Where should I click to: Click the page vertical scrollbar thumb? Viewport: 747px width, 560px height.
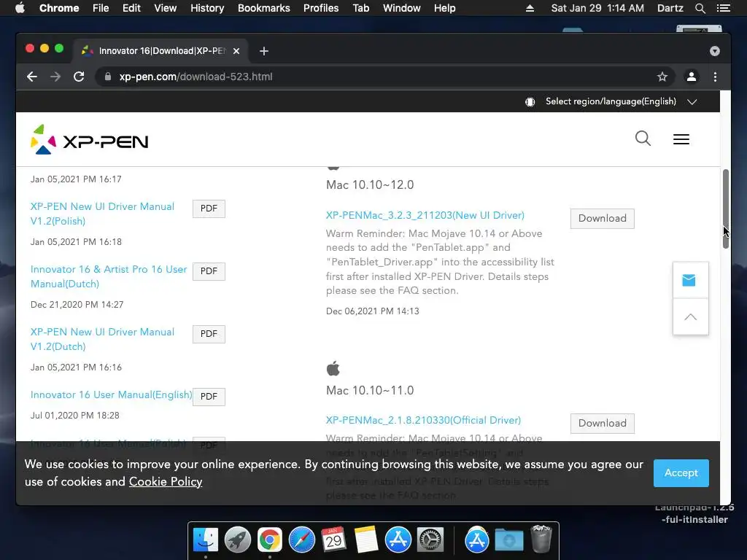(x=726, y=209)
